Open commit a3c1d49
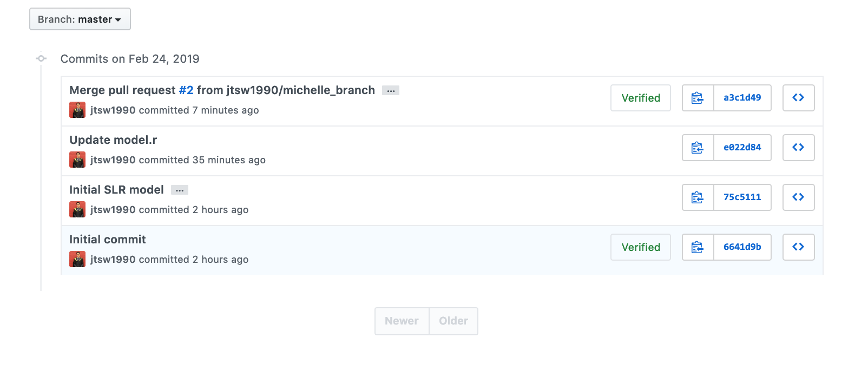Image resolution: width=868 pixels, height=371 pixels. (x=742, y=98)
